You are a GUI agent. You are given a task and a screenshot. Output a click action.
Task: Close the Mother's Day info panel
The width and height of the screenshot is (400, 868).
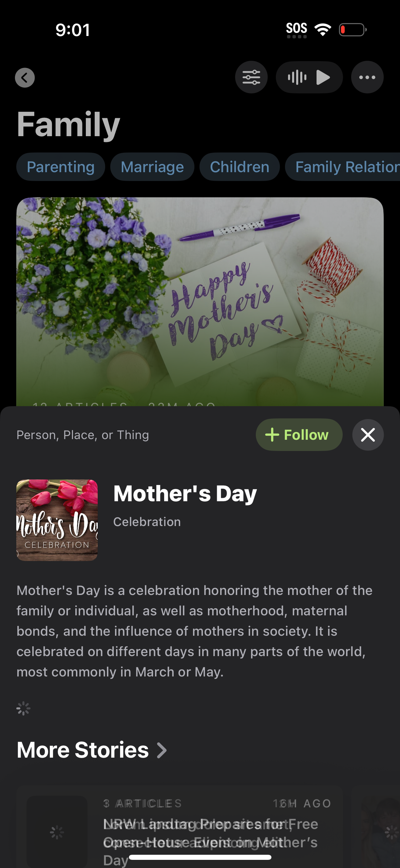coord(368,435)
